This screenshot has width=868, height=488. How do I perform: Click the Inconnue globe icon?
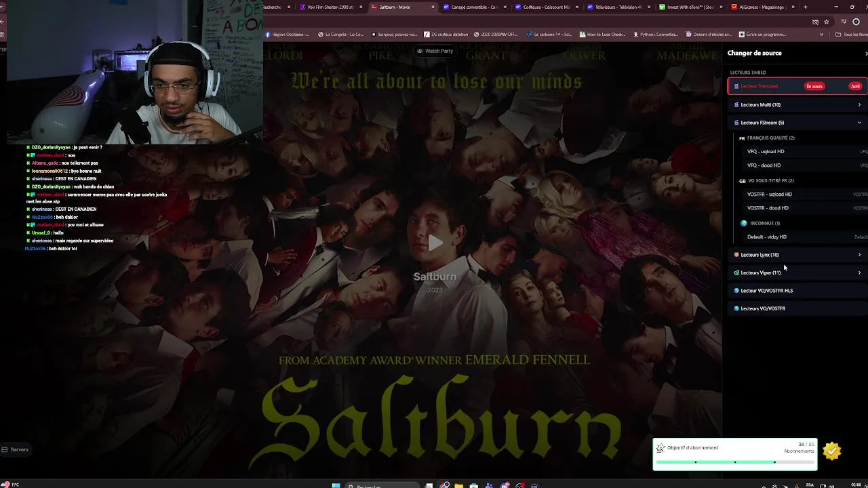coord(744,223)
